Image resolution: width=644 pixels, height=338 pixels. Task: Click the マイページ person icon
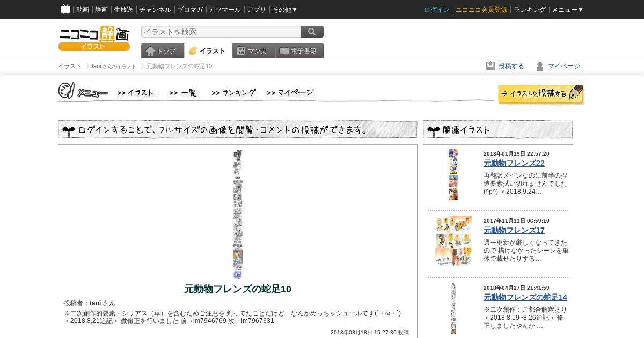pyautogui.click(x=540, y=66)
